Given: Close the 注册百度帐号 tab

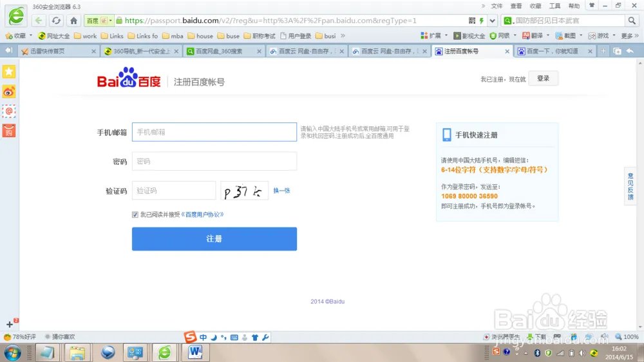Looking at the screenshot, I should tap(507, 52).
